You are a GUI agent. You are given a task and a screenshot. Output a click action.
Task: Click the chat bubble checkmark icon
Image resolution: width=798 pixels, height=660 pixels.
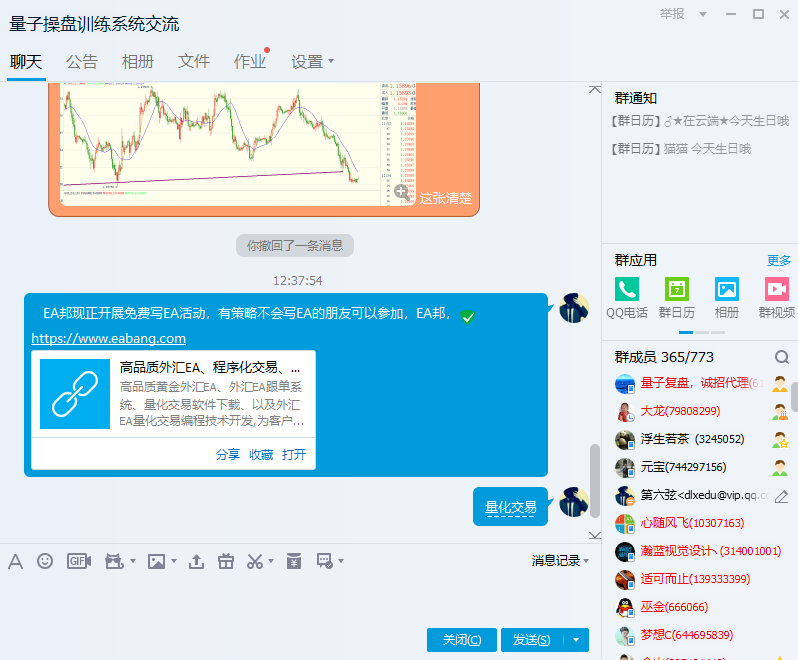pos(324,561)
